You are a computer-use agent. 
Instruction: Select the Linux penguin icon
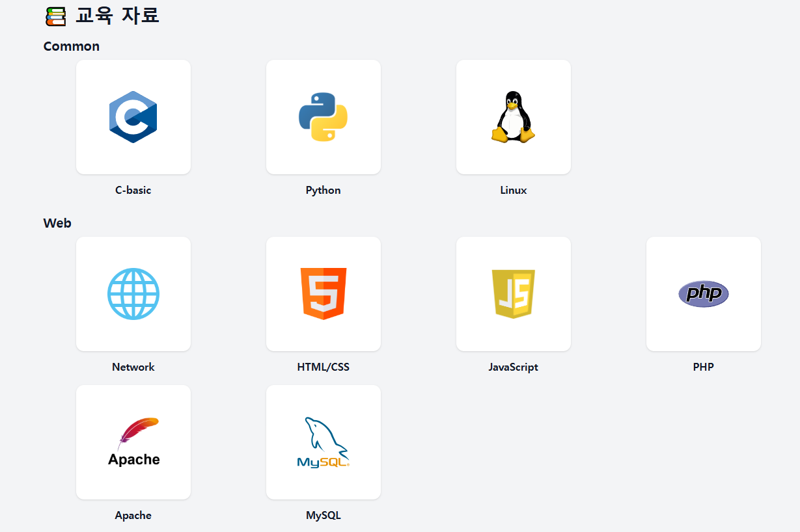coord(514,117)
